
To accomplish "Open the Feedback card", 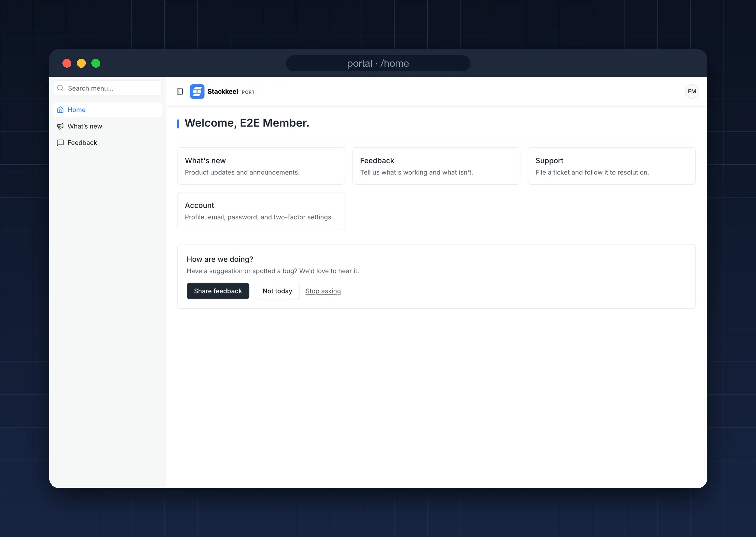I will point(436,166).
